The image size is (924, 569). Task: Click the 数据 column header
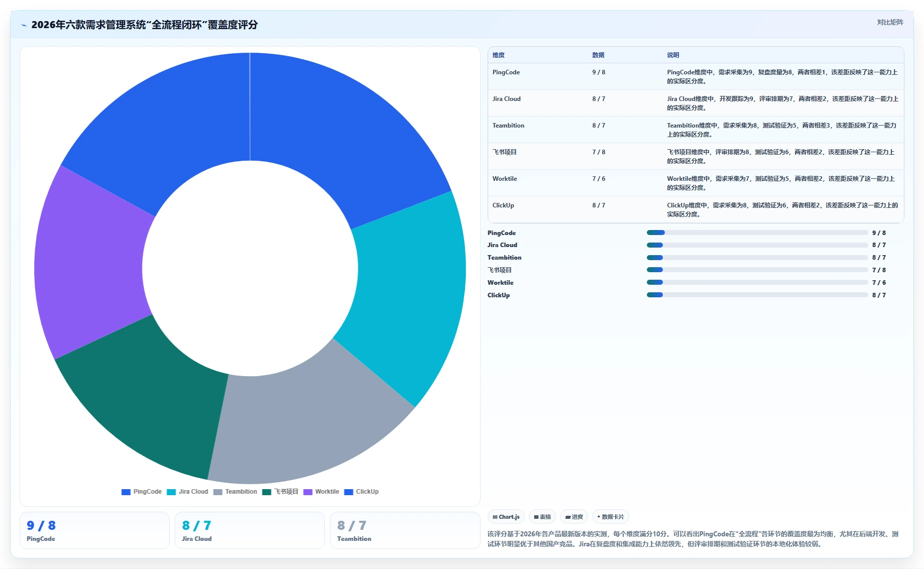[598, 55]
